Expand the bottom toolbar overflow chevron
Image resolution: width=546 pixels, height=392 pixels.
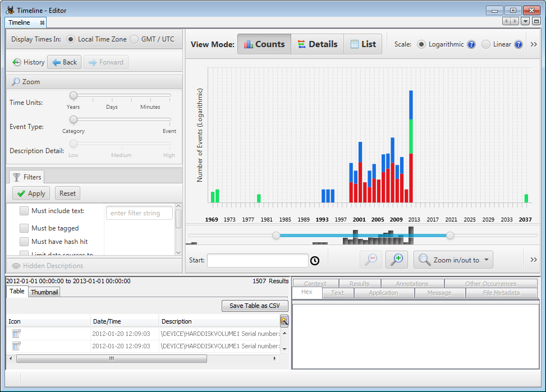tap(534, 260)
